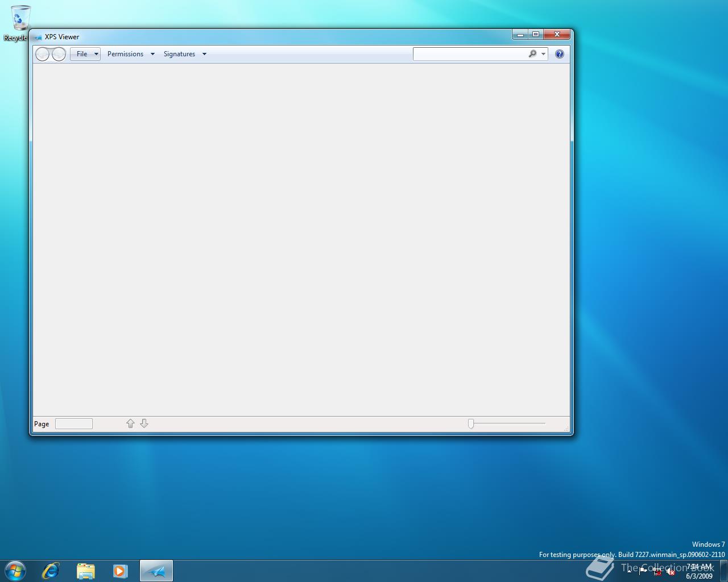Screen dimensions: 728x582
Task: Open the Signatures menu
Action: 184,54
